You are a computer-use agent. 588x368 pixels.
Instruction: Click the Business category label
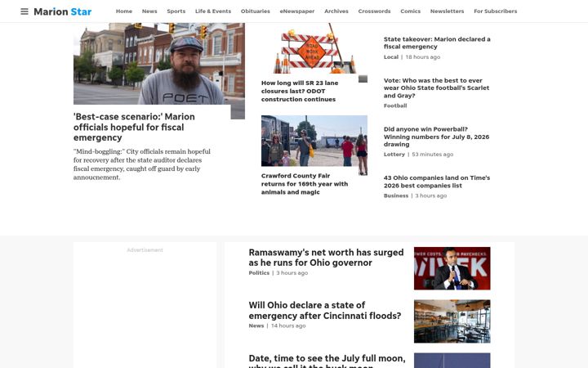[x=396, y=195]
